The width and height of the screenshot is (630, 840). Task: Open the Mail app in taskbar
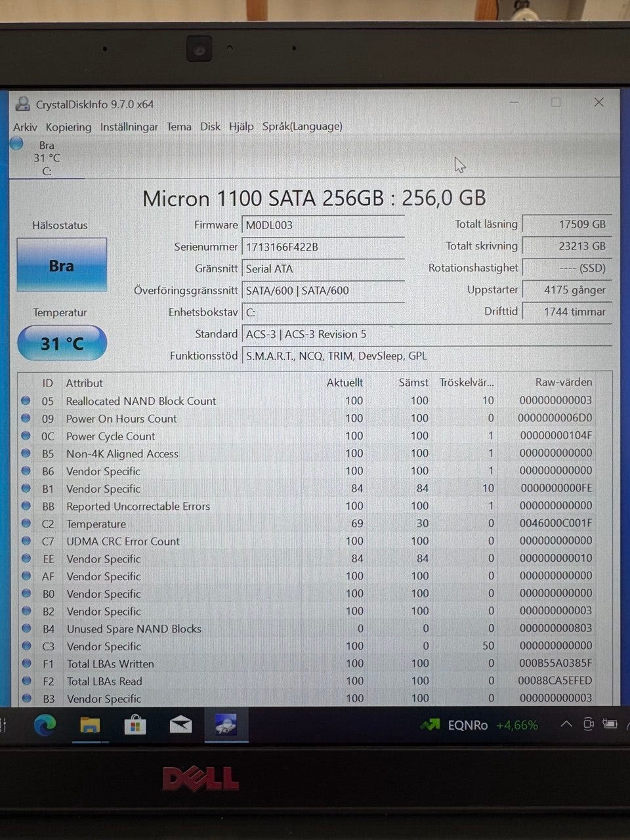click(x=180, y=724)
